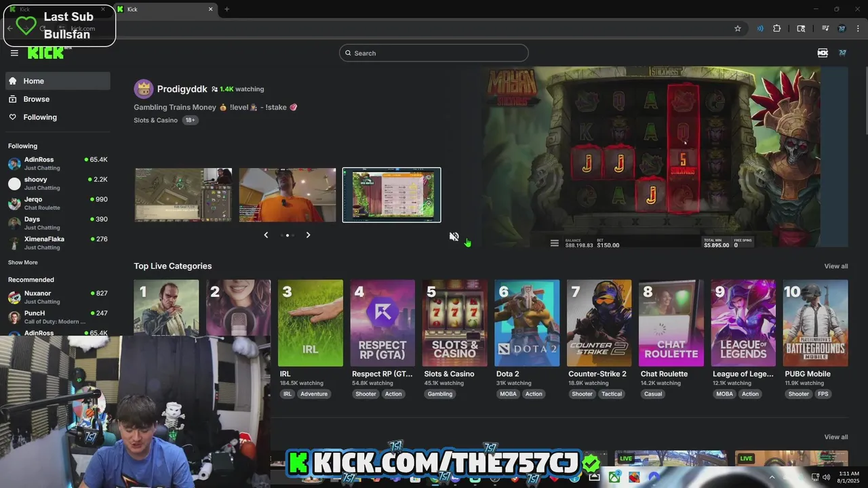The height and width of the screenshot is (488, 868).
Task: Click the 18+ badge on the featured stream
Action: (190, 120)
